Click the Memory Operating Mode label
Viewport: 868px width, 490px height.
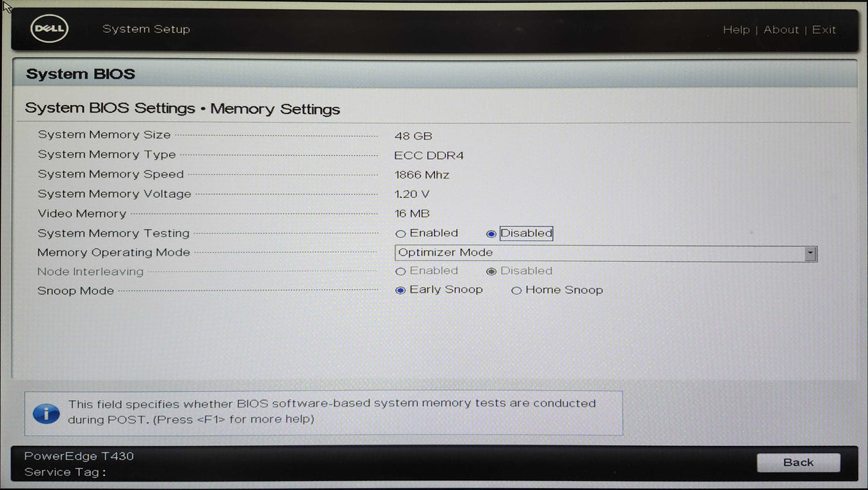[x=113, y=253]
